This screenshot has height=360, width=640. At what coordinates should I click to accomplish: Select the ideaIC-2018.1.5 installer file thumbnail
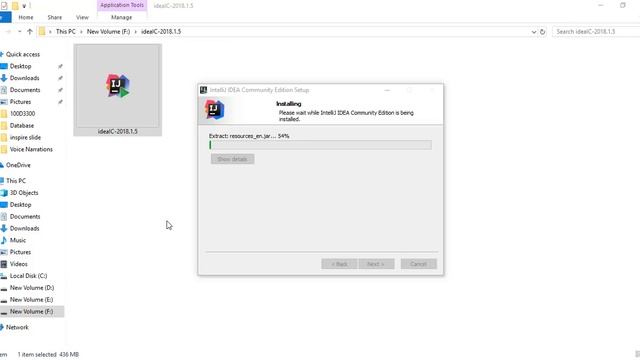[x=118, y=90]
